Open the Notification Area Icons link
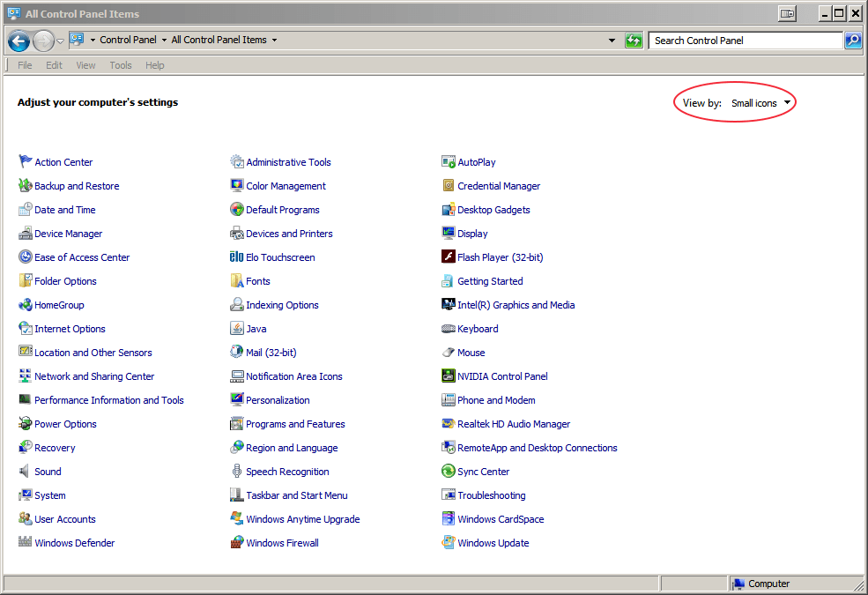The width and height of the screenshot is (868, 595). coord(294,376)
